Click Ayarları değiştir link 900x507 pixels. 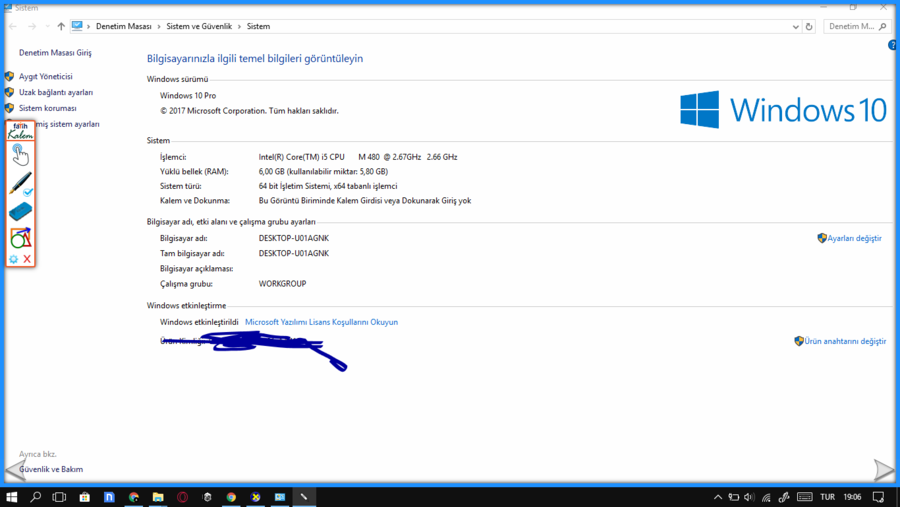(x=854, y=238)
